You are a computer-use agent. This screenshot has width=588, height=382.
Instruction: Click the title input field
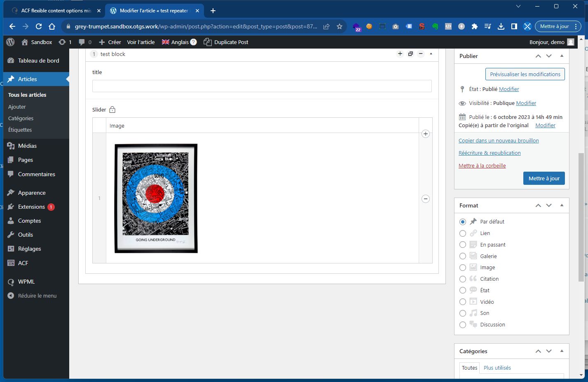click(262, 86)
